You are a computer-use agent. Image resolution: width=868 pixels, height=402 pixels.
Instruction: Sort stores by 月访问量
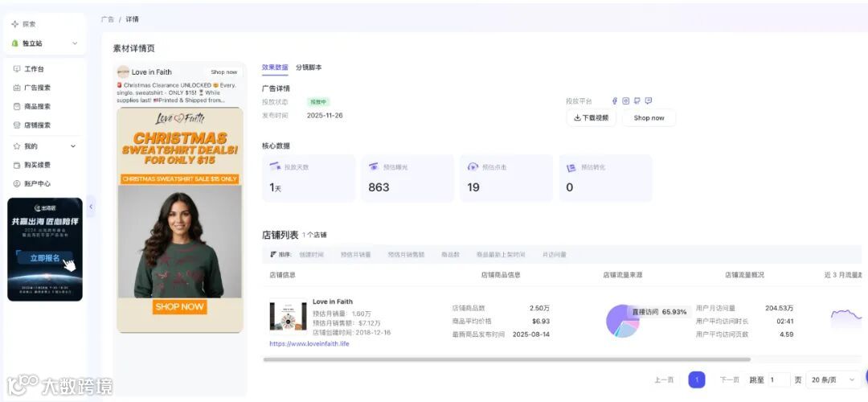click(554, 255)
